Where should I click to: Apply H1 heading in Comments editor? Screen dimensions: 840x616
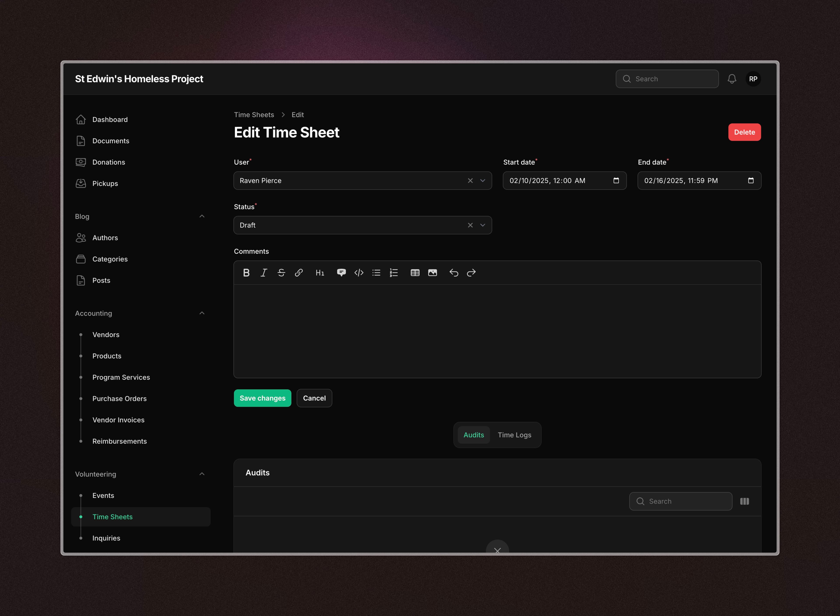(x=320, y=273)
